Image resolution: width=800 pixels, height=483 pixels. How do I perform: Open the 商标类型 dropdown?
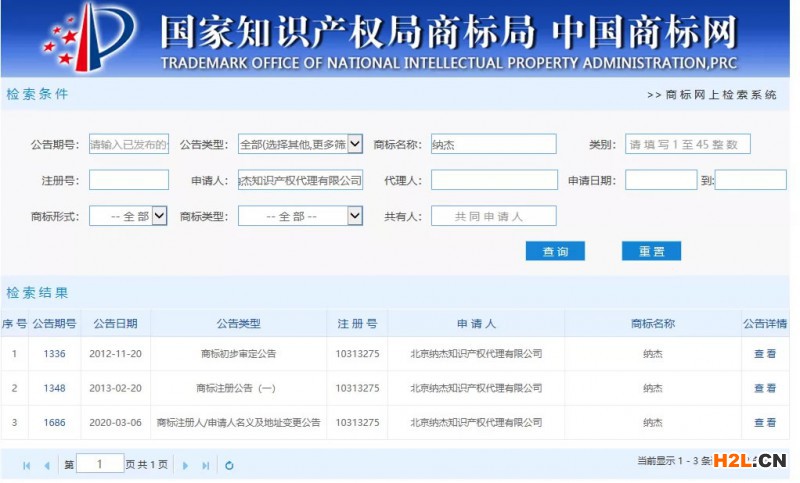[x=301, y=216]
